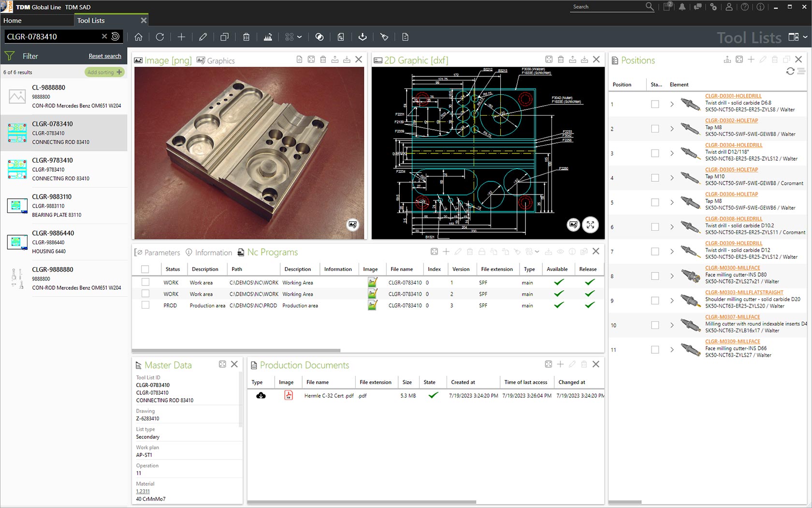
Task: Select the Nc Programs tab
Action: coord(267,252)
